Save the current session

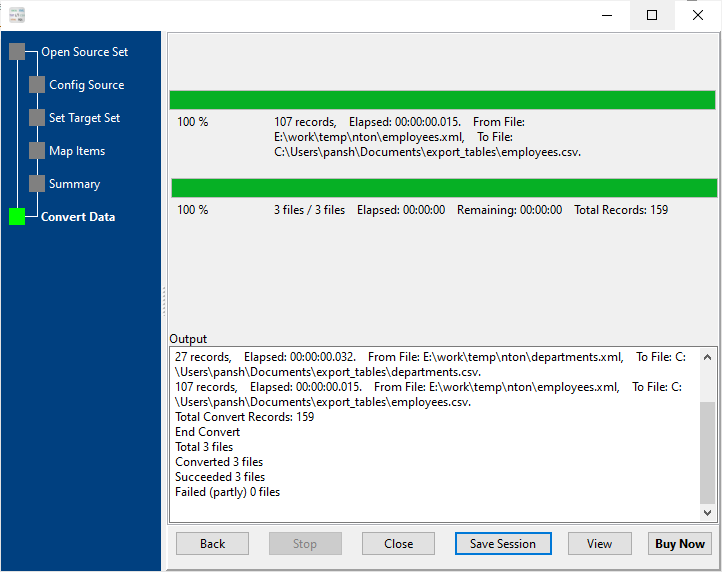pos(503,544)
